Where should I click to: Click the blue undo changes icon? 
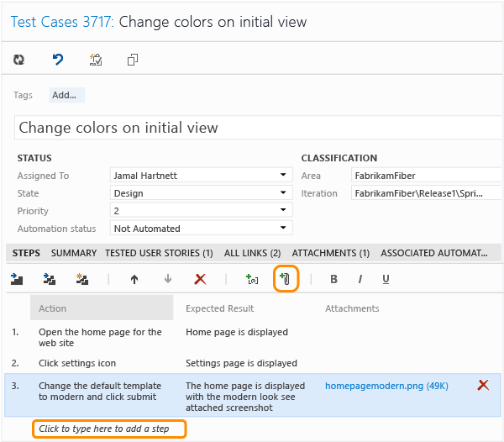(58, 60)
